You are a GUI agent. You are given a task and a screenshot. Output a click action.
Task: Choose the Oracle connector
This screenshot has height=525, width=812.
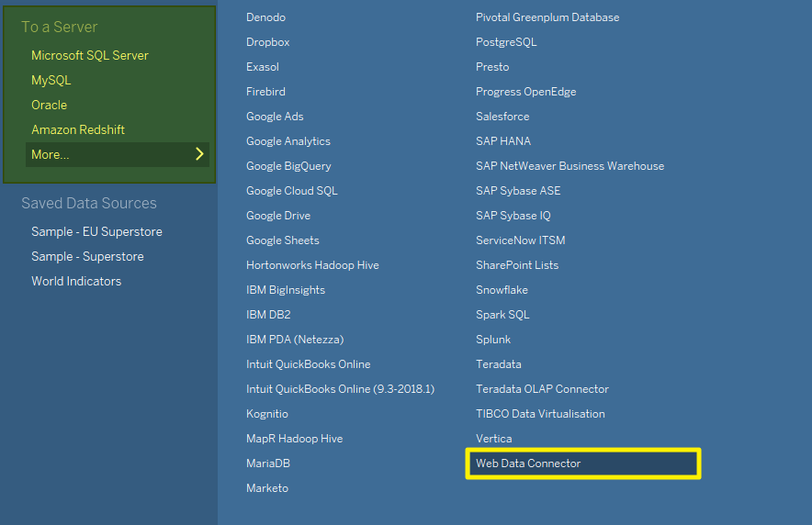pyautogui.click(x=50, y=105)
